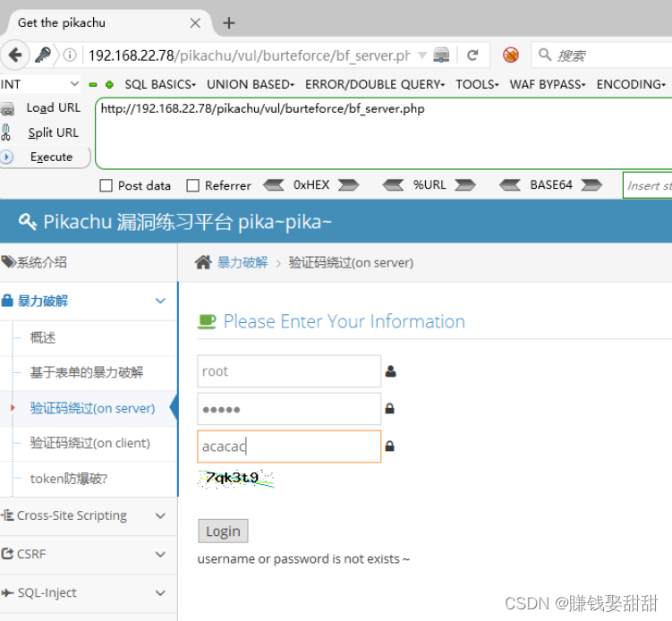Click the home icon in breadcrumb

click(203, 262)
